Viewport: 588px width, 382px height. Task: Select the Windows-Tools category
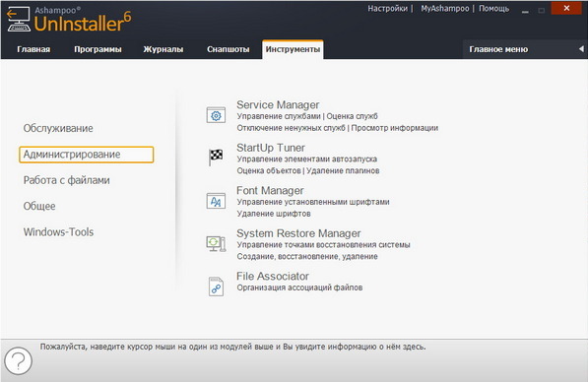[58, 232]
